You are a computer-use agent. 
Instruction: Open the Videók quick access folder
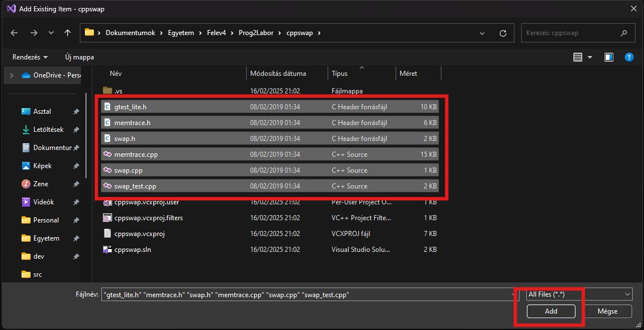click(x=43, y=202)
